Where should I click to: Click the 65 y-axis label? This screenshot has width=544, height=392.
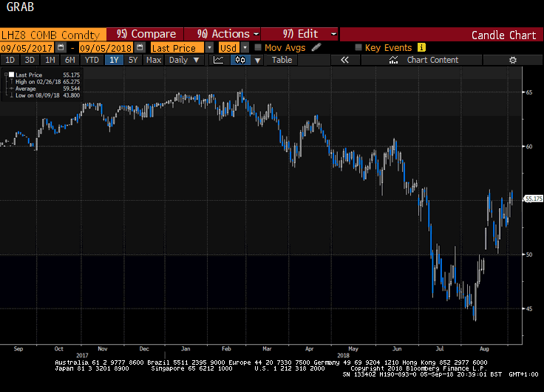[529, 92]
